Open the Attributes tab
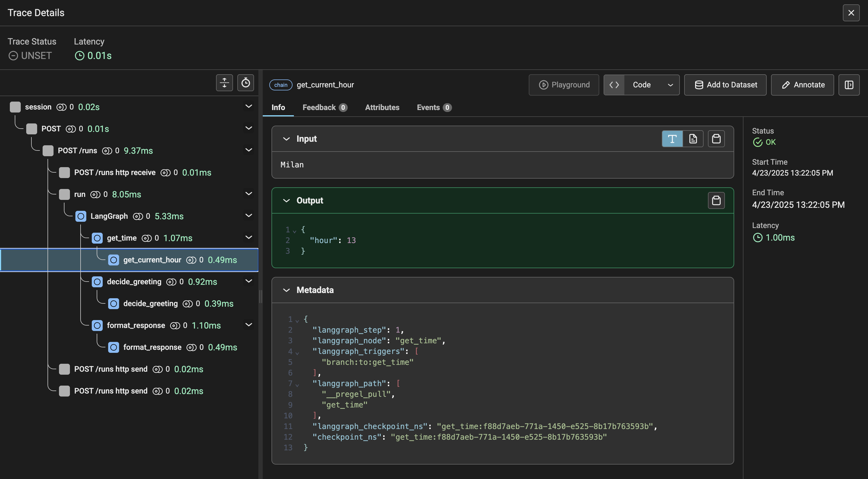868x479 pixels. point(382,107)
